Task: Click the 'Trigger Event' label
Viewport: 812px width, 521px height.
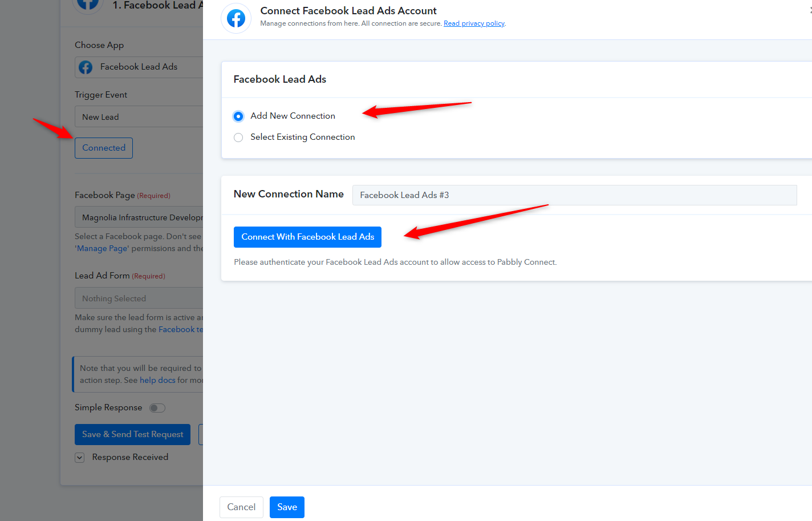Action: tap(101, 95)
